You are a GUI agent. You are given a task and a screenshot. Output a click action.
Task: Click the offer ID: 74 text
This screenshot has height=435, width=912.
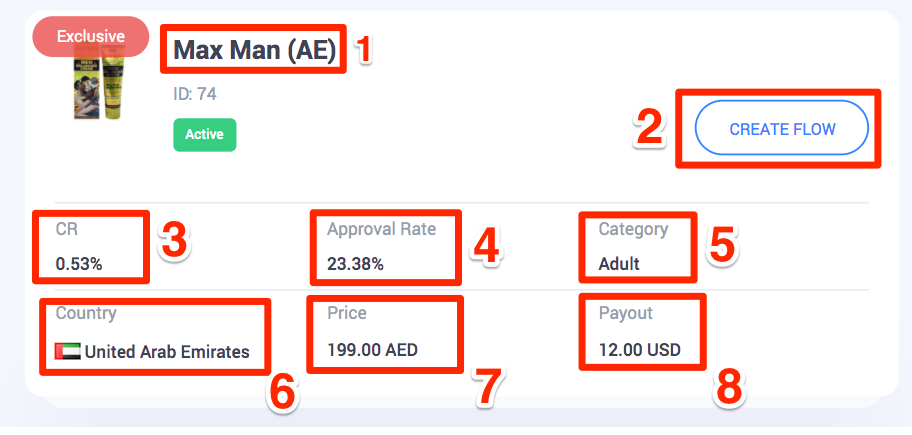coord(194,94)
